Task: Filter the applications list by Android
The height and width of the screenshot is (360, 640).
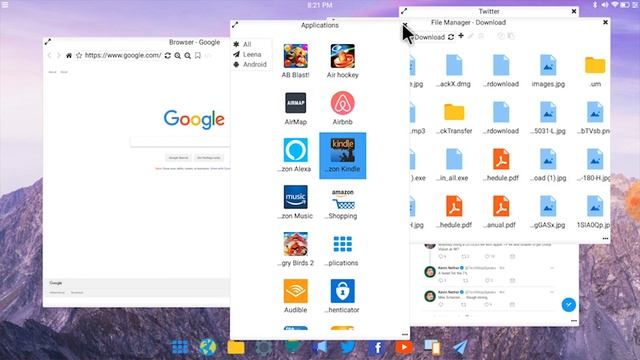Action: 250,64
